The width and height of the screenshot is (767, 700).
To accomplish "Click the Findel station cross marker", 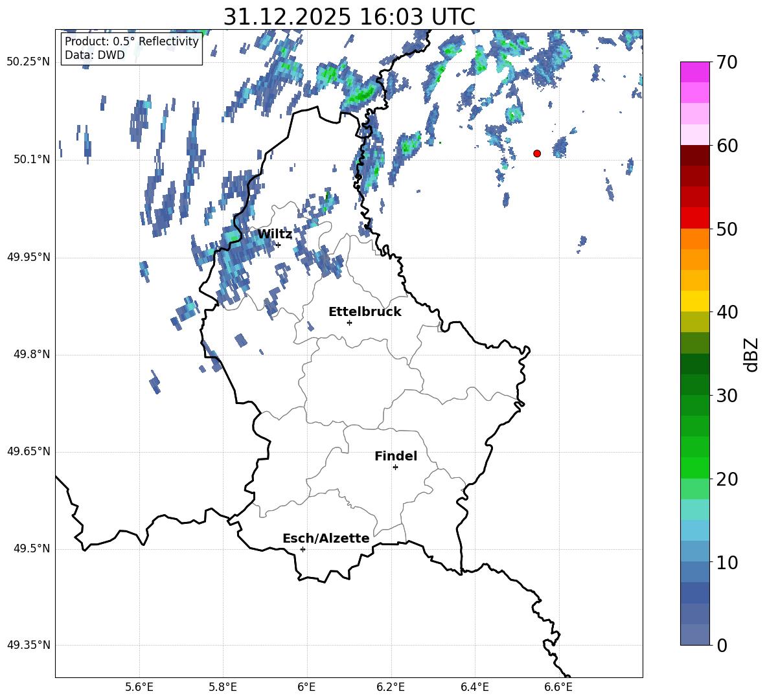I will 395,467.
